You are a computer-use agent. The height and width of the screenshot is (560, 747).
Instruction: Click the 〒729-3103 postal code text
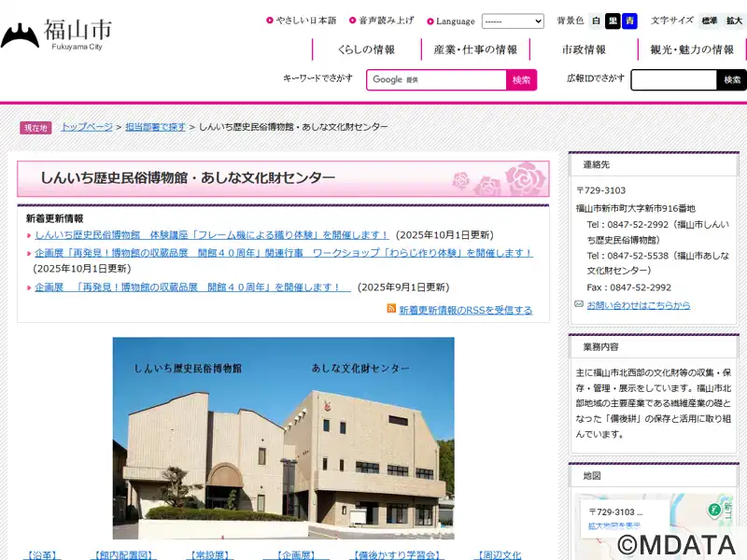click(600, 190)
